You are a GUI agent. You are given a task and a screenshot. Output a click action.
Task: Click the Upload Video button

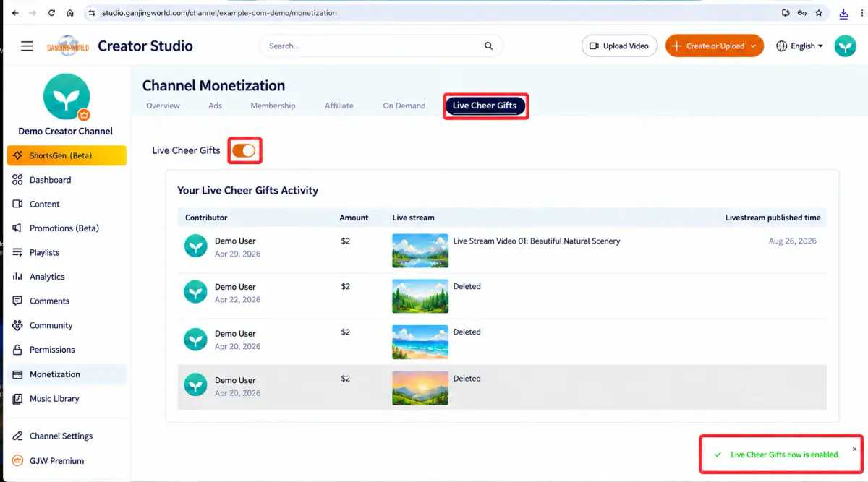point(619,46)
